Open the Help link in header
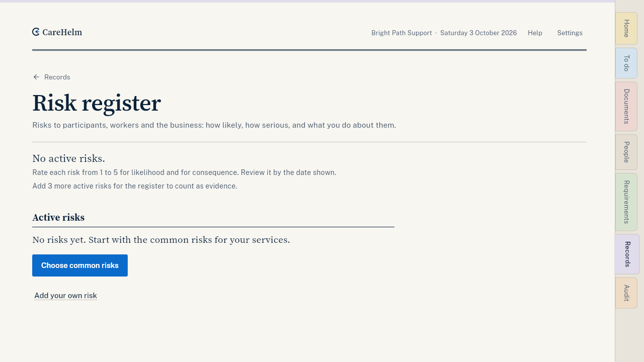The height and width of the screenshot is (362, 644). pyautogui.click(x=535, y=33)
